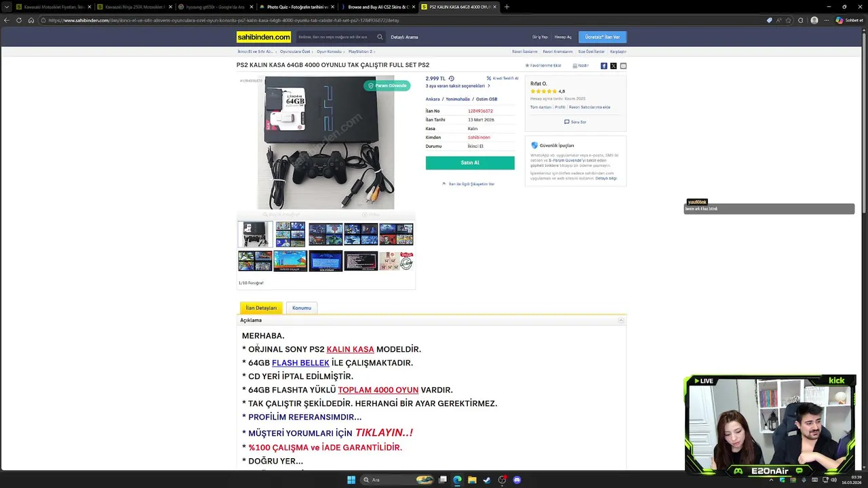Click the Satın Al button
Viewport: 868px width, 488px height.
pyautogui.click(x=470, y=163)
